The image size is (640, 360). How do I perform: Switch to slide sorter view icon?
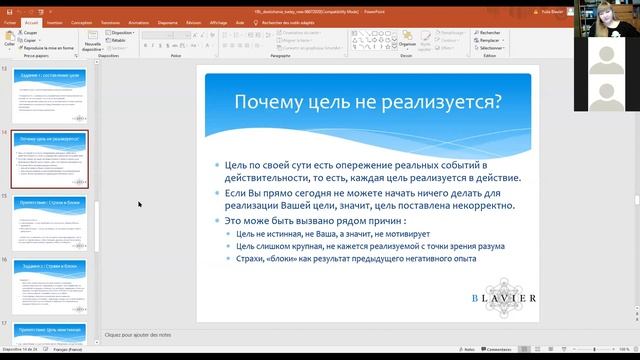pyautogui.click(x=538, y=349)
